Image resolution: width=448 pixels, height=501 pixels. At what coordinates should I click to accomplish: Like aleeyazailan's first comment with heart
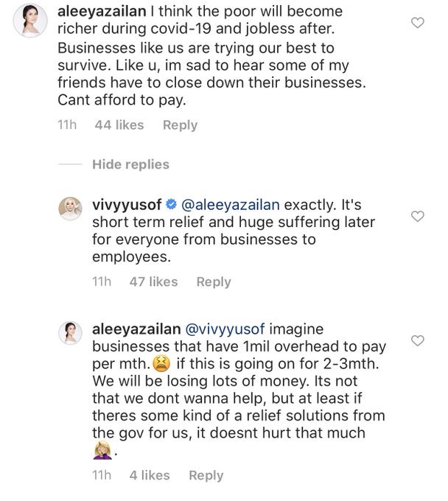click(x=417, y=23)
